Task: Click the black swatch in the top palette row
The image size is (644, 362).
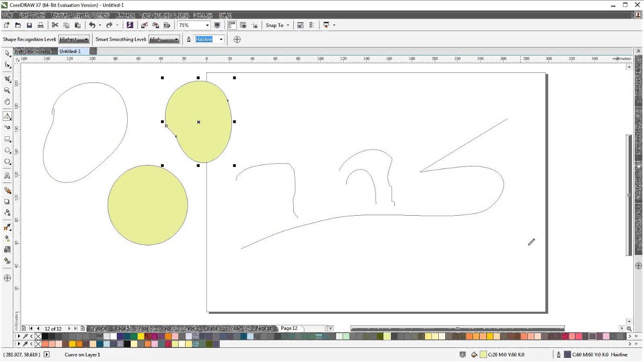Action: tap(45, 336)
